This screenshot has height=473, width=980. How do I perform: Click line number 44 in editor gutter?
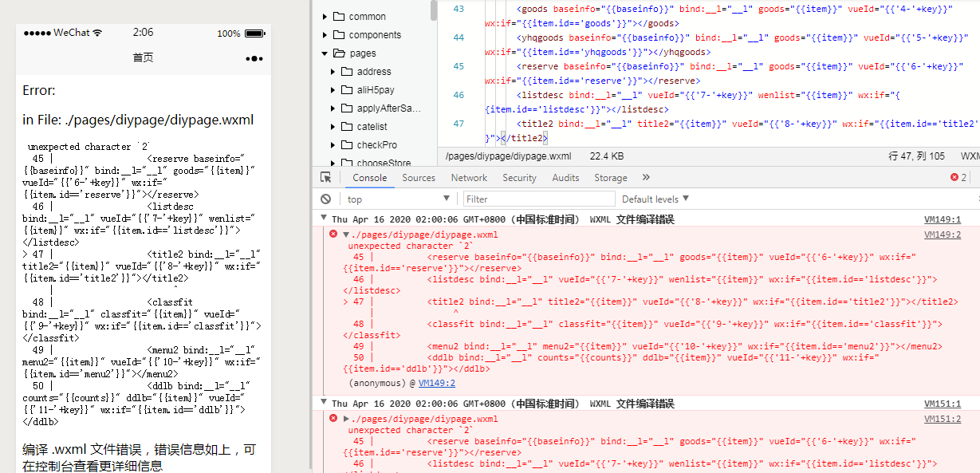point(458,37)
